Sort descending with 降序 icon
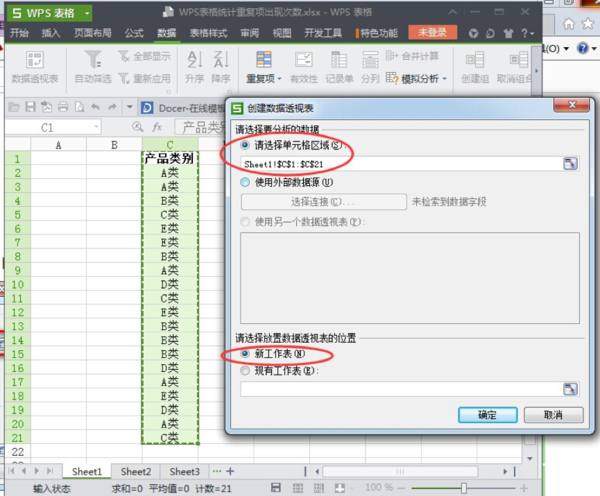The height and width of the screenshot is (496, 600). tap(221, 60)
